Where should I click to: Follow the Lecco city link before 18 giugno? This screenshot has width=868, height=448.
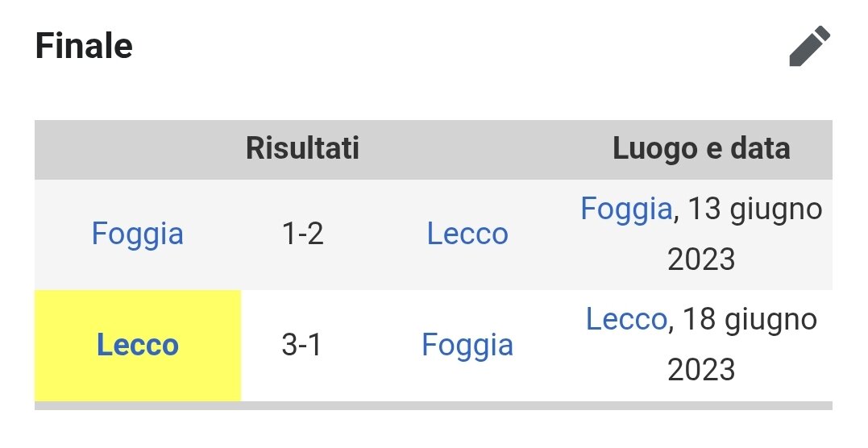626,320
